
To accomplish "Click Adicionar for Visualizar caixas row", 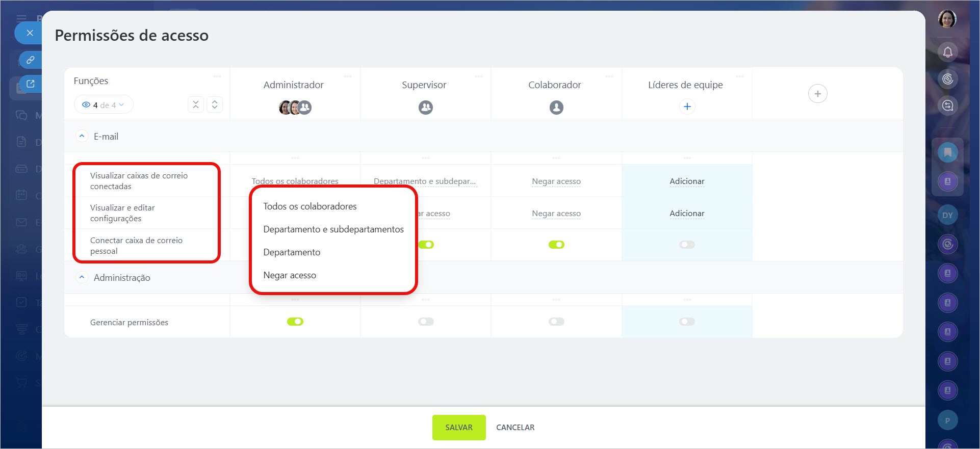I will tap(686, 181).
